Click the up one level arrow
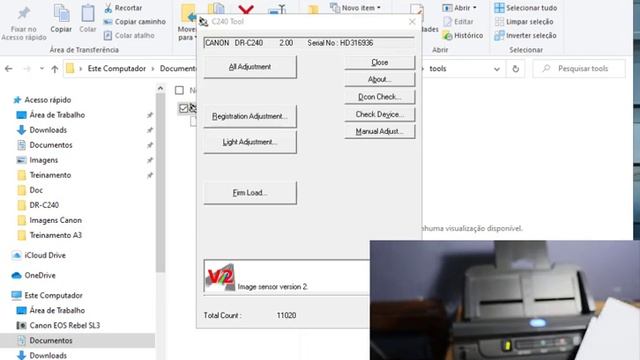This screenshot has height=360, width=640. [55, 69]
